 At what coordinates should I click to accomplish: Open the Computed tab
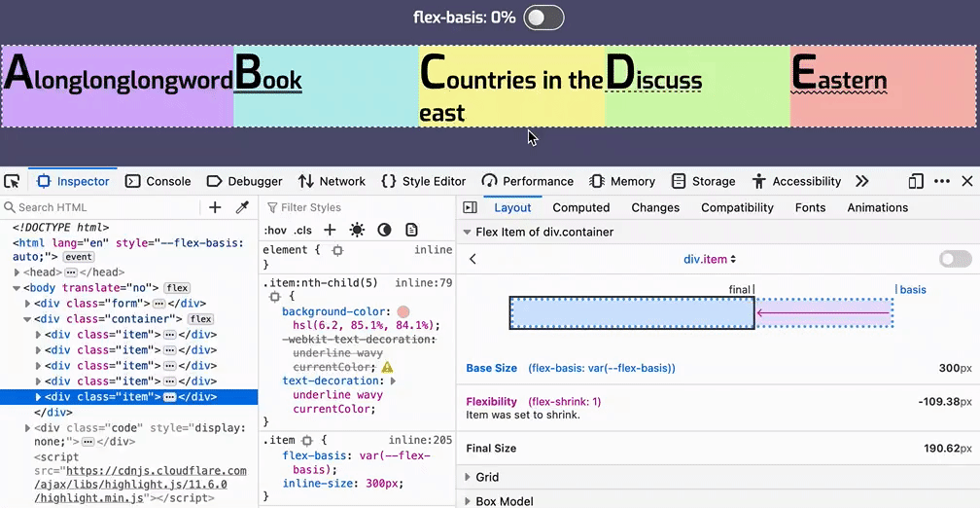pyautogui.click(x=580, y=207)
